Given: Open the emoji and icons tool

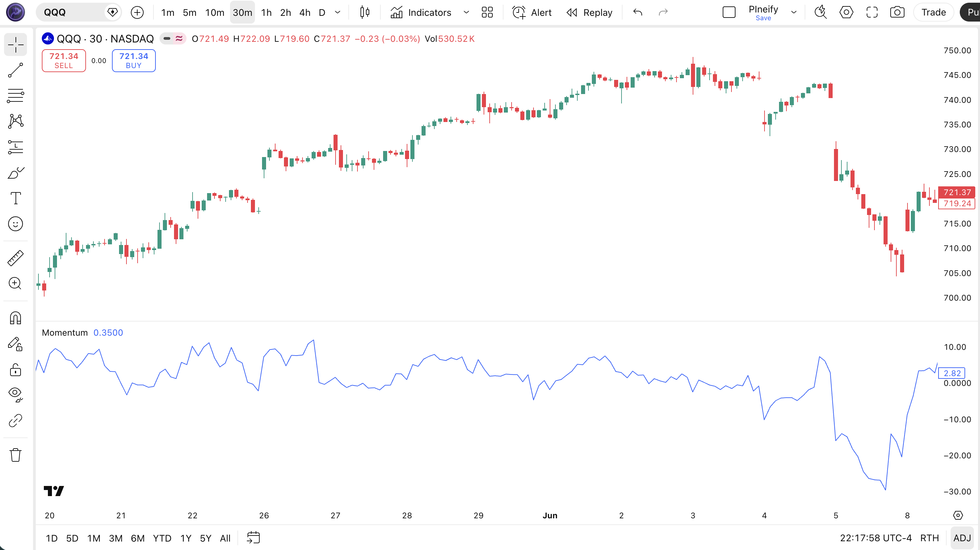Looking at the screenshot, I should [16, 224].
